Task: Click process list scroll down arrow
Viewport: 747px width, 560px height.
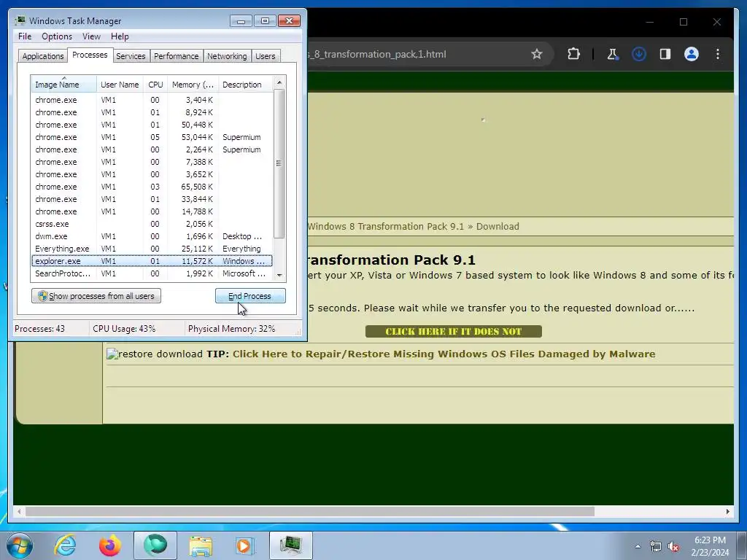Action: click(279, 275)
